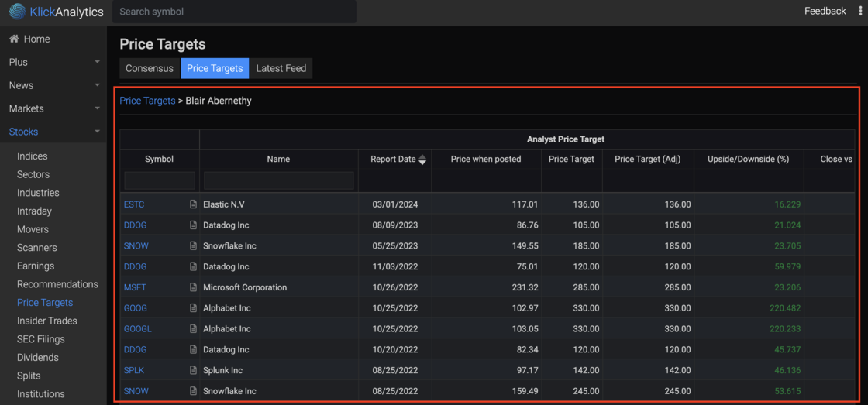Open the GOOGL symbol link

pos(138,328)
